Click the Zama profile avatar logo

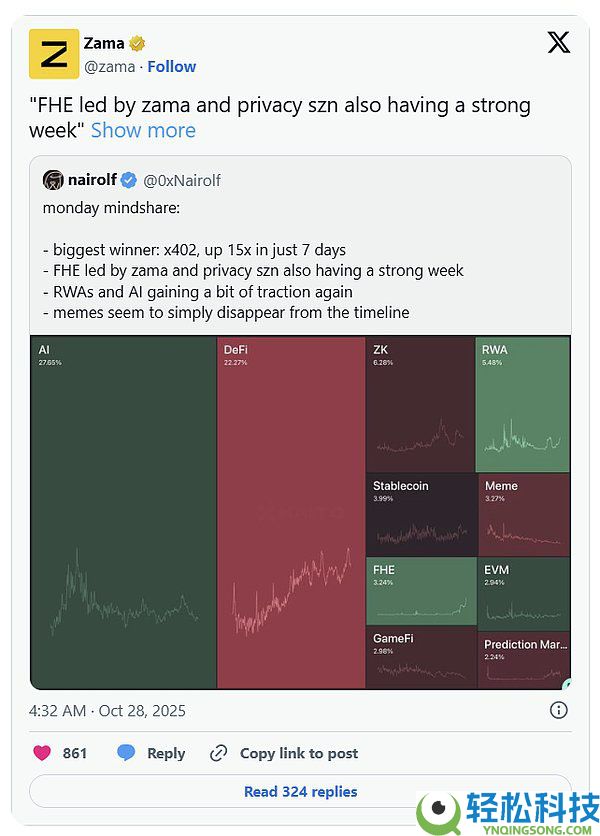54,54
